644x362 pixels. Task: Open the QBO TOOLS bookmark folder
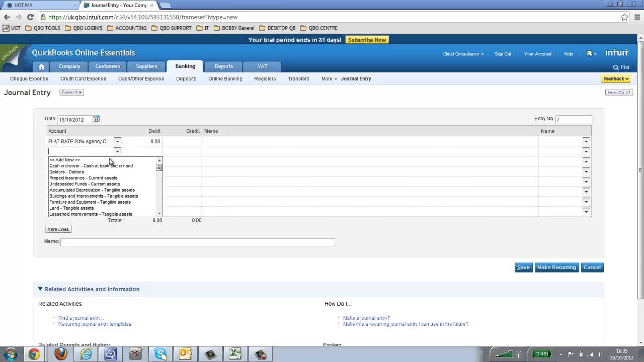[43, 28]
